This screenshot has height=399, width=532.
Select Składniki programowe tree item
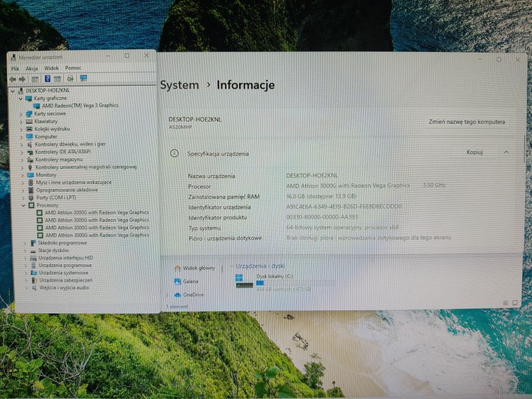pos(62,243)
